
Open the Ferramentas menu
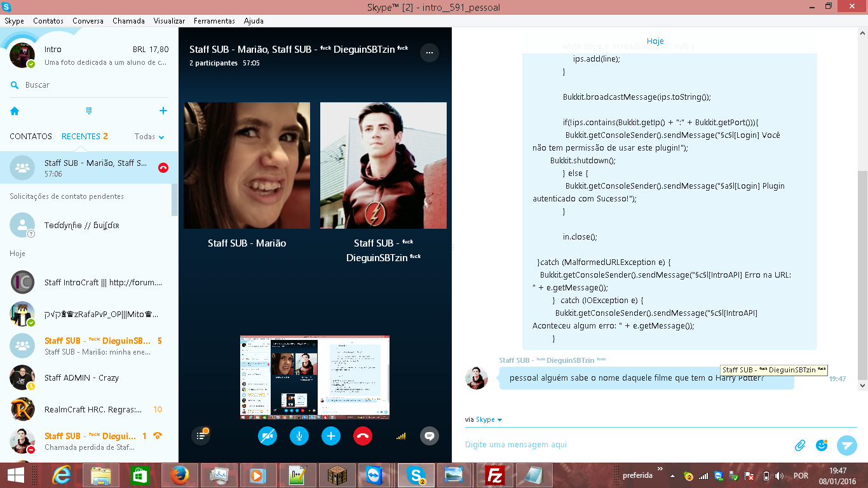[215, 21]
